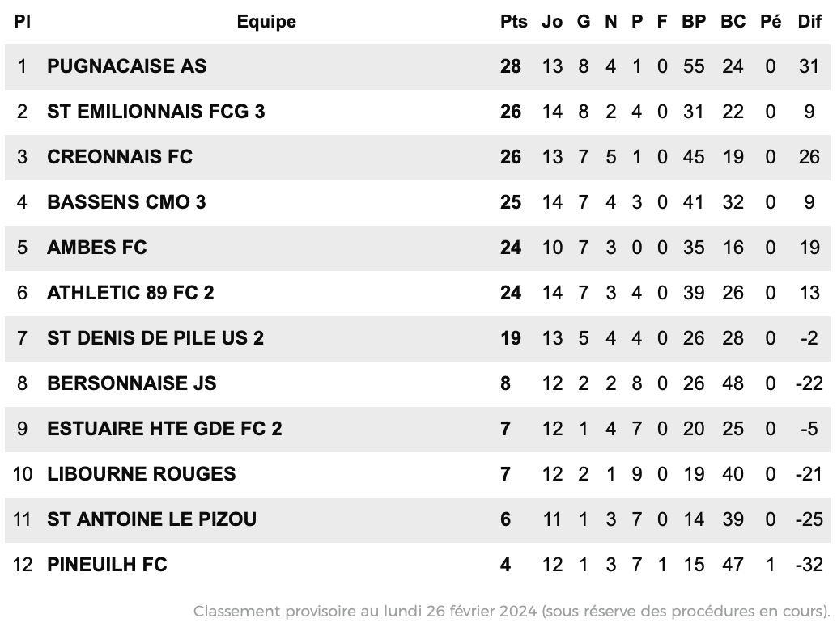Select the Jo column header

click(x=552, y=22)
